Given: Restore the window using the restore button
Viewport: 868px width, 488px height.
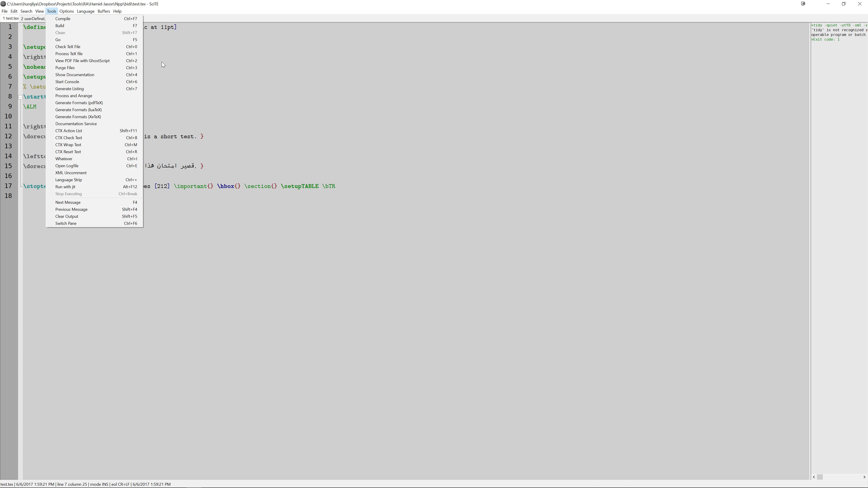Looking at the screenshot, I should 844,4.
